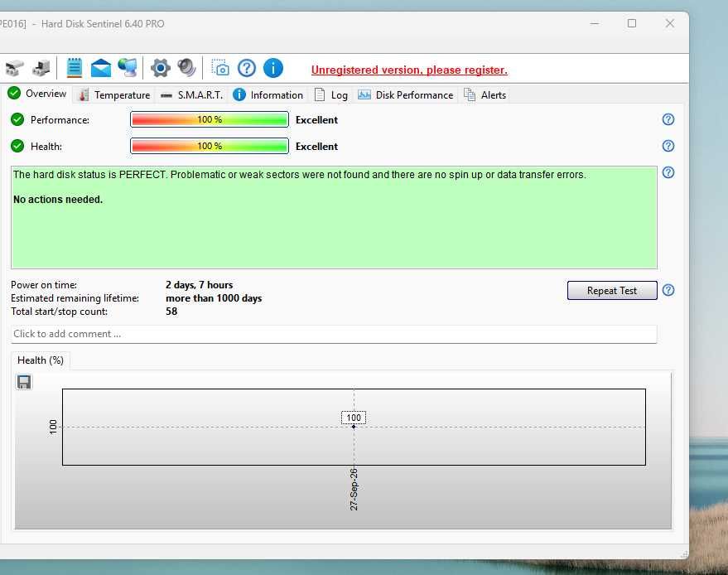Click the save graph floppy disk icon
This screenshot has width=728, height=575.
[24, 382]
